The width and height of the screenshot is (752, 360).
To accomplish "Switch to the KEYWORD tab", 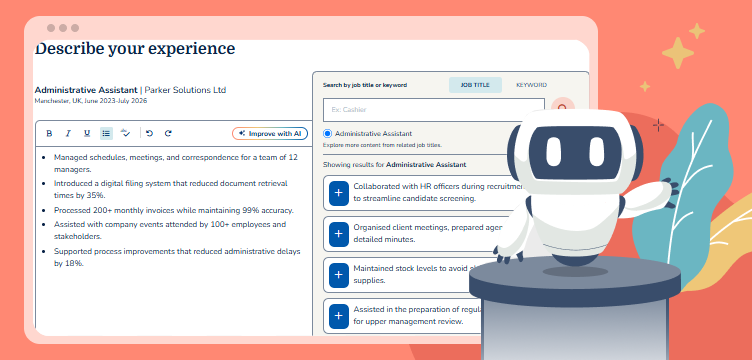I will pyautogui.click(x=531, y=85).
